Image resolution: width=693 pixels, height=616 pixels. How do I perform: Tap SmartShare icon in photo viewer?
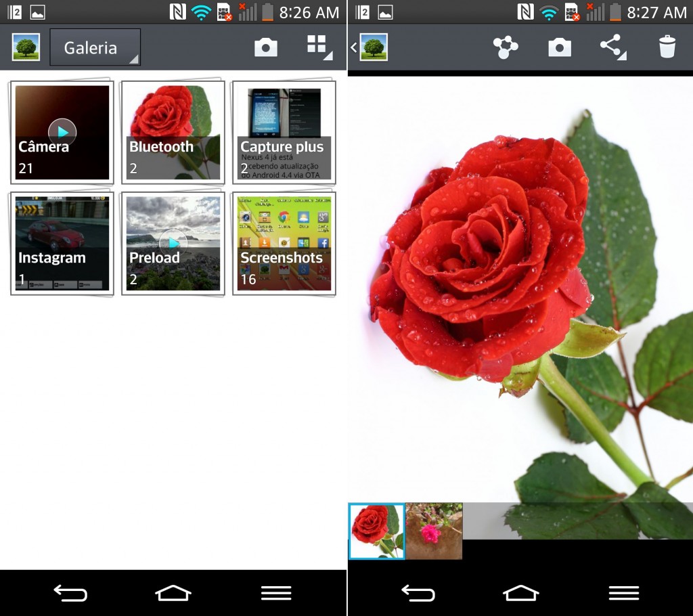pyautogui.click(x=505, y=47)
